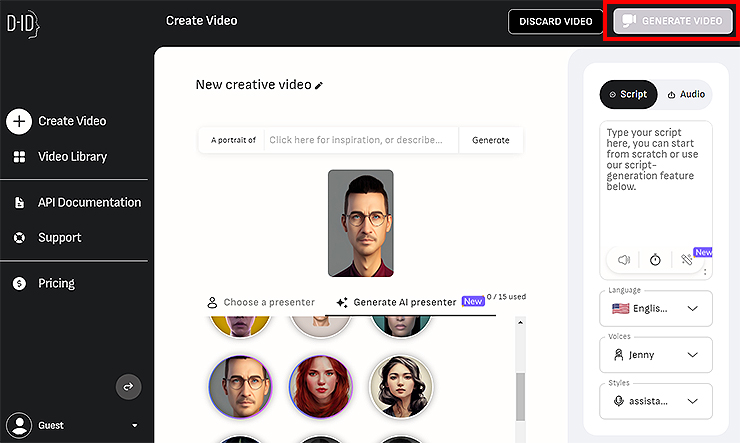
Task: Click the Create Video plus icon
Action: (19, 121)
